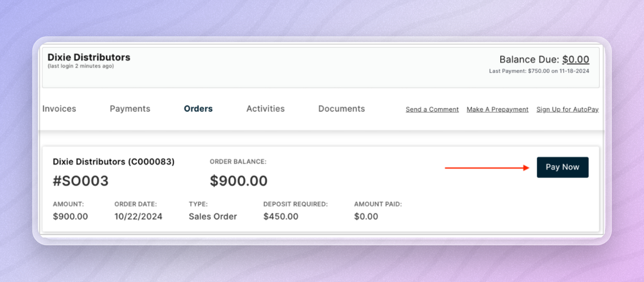Click the Last Payment $750.00 text
644x282 pixels.
click(x=539, y=71)
